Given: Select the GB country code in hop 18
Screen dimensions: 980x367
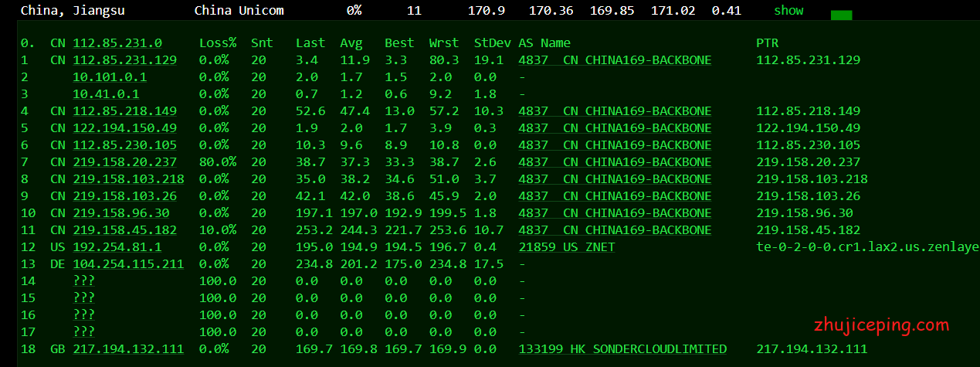Looking at the screenshot, I should (x=58, y=349).
